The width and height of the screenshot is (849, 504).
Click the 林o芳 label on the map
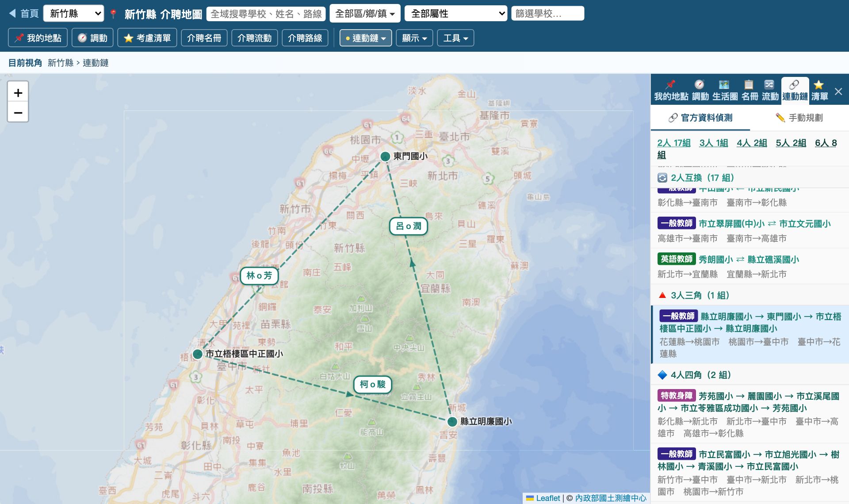click(x=259, y=276)
